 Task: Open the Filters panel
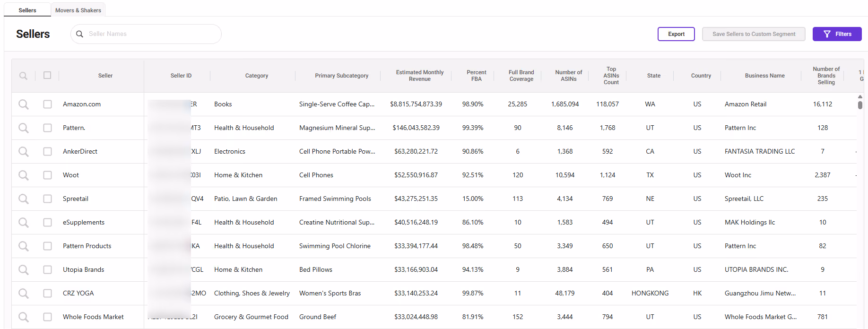click(837, 34)
